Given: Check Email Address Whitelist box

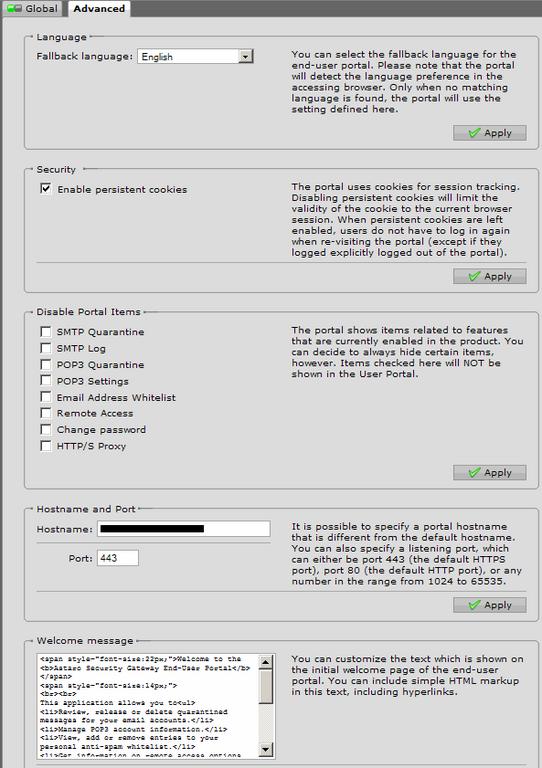Looking at the screenshot, I should pos(46,397).
